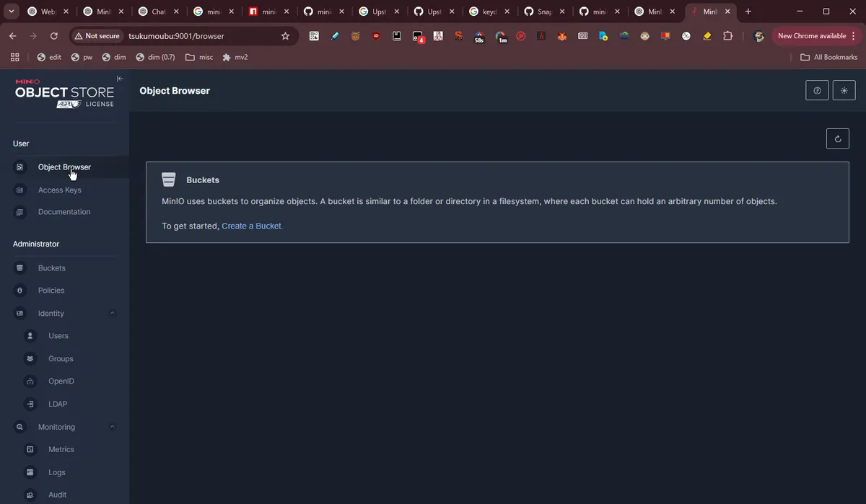Open Buckets under Administrator
The image size is (866, 504).
coord(51,268)
